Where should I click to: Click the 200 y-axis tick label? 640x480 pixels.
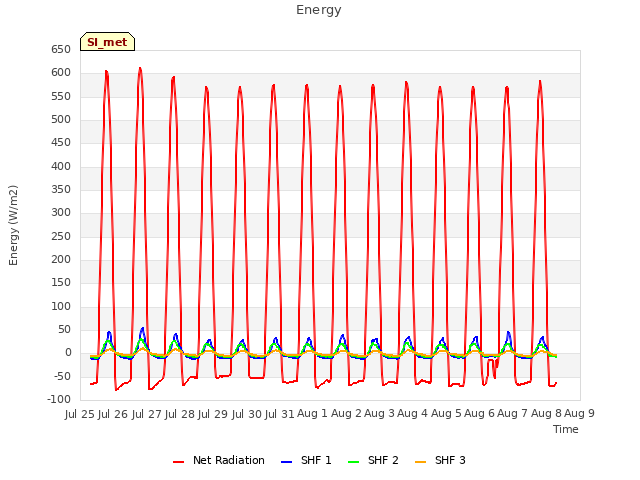coord(61,260)
